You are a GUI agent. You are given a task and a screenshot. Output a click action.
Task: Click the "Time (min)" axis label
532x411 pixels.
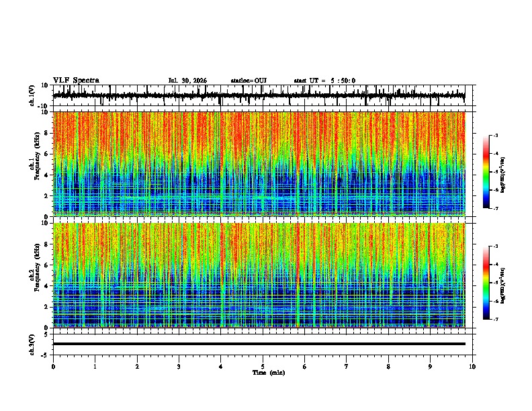269,373
